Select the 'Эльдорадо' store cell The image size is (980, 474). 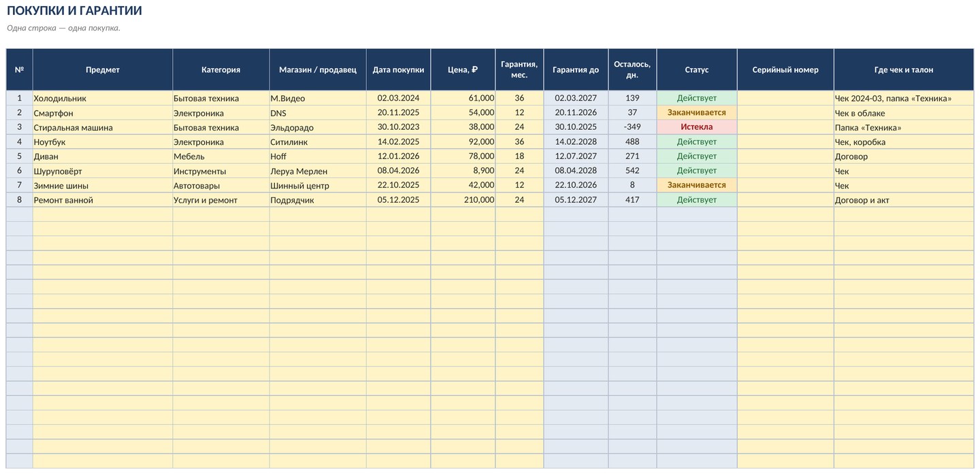(318, 127)
